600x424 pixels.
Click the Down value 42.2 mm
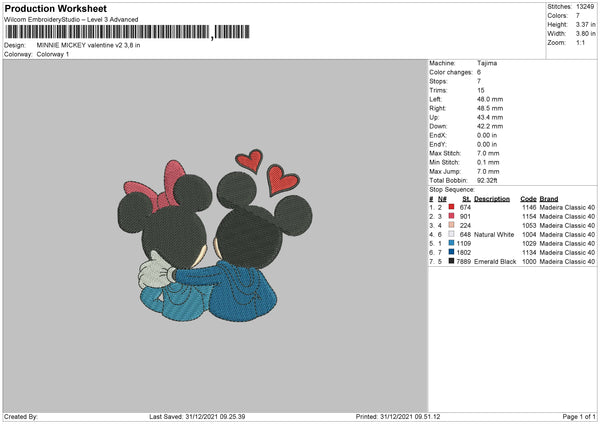pos(490,126)
